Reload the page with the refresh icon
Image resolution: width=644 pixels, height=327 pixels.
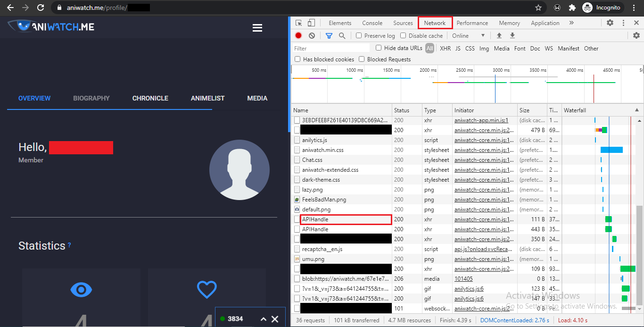(x=41, y=8)
